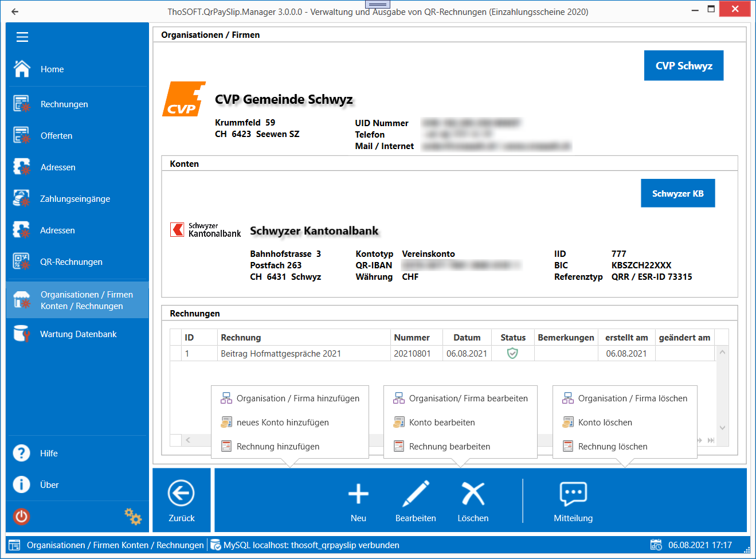Open Offerten sidebar icon
Screen dimensions: 756x559
pyautogui.click(x=22, y=135)
